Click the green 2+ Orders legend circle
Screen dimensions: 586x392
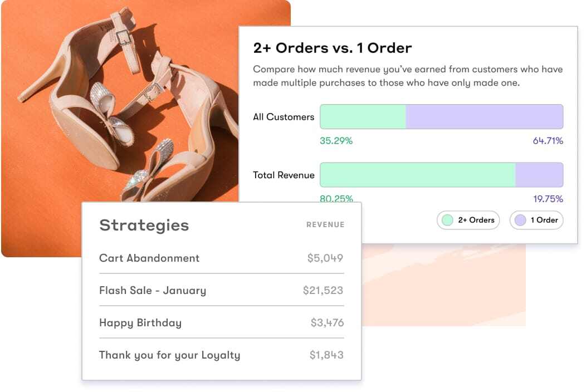coord(447,220)
